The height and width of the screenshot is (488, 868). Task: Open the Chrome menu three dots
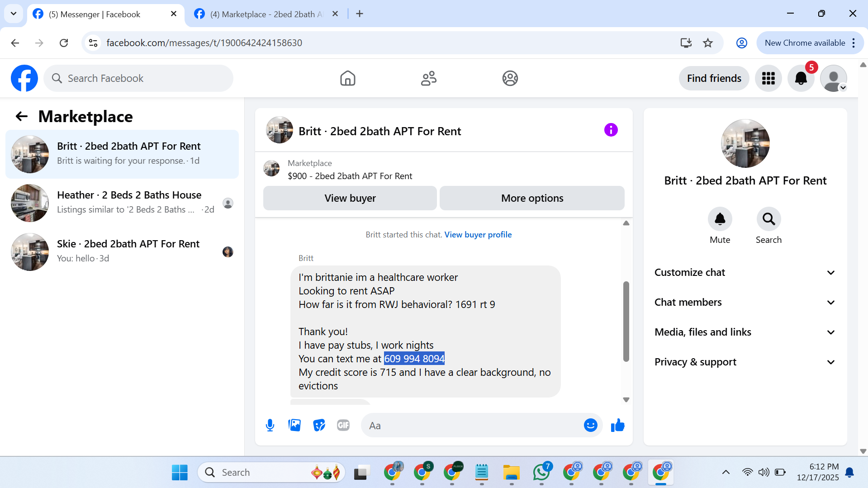[854, 43]
